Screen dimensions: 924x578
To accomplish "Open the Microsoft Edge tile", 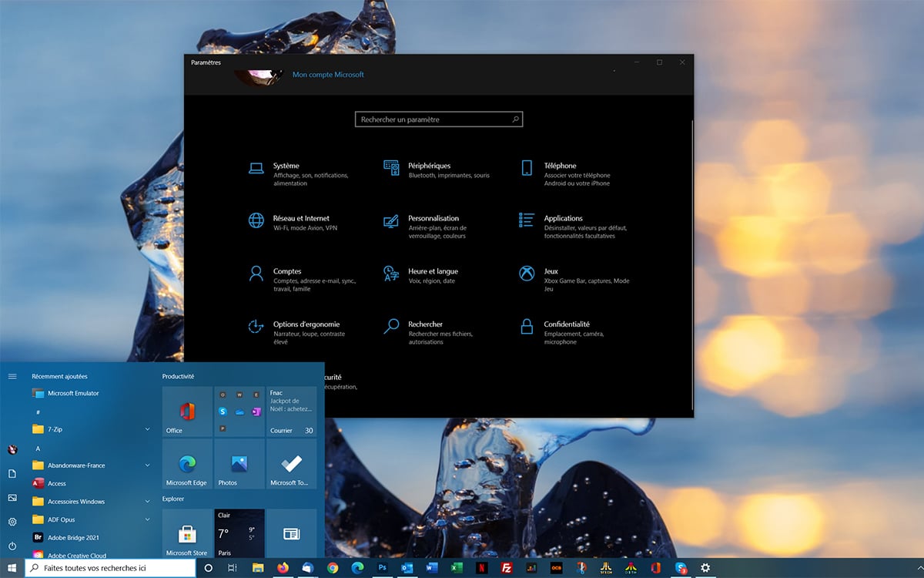I will tap(187, 464).
